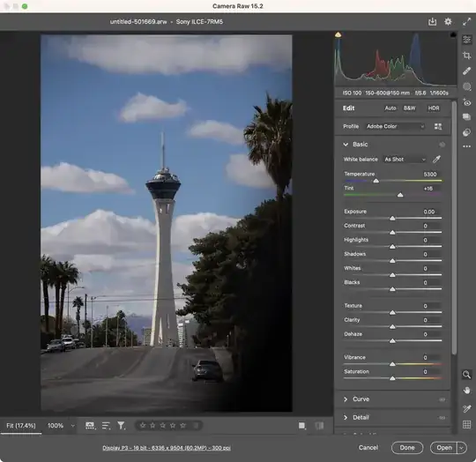Open Camera Raw preferences gear
Viewport: 476px width, 462px height.
click(448, 21)
